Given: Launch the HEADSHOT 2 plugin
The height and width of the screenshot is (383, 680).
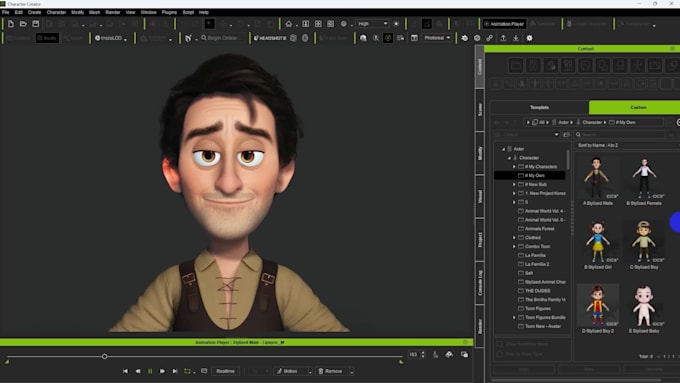Looking at the screenshot, I should [x=270, y=38].
